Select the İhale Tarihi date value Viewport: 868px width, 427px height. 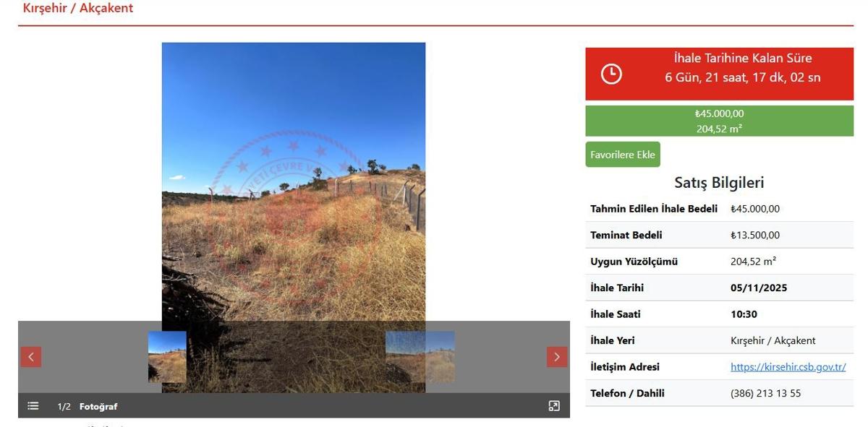(x=759, y=288)
